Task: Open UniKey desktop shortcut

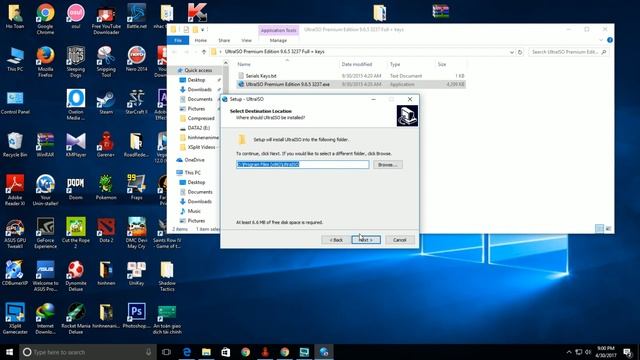Action: 136,273
